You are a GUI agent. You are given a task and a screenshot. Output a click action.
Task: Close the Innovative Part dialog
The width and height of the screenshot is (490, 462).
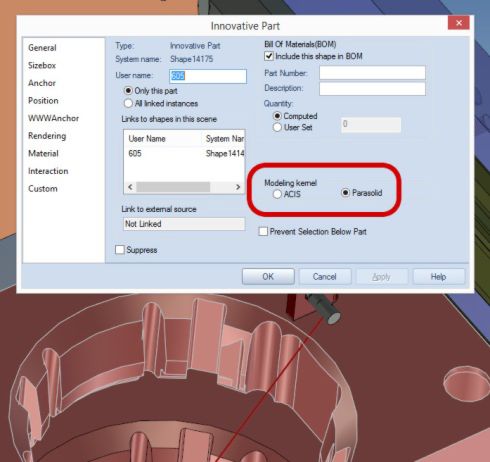click(x=459, y=23)
